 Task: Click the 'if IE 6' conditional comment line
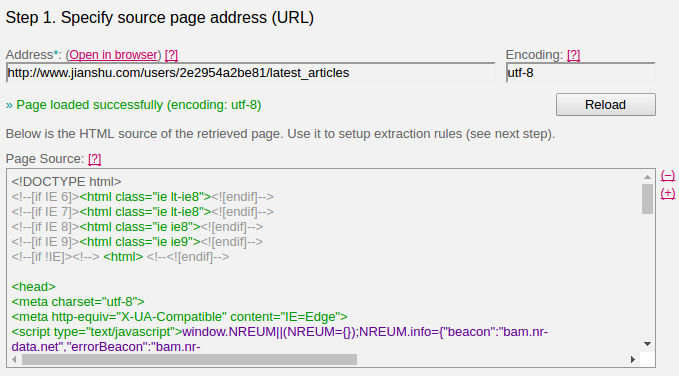[x=142, y=197]
